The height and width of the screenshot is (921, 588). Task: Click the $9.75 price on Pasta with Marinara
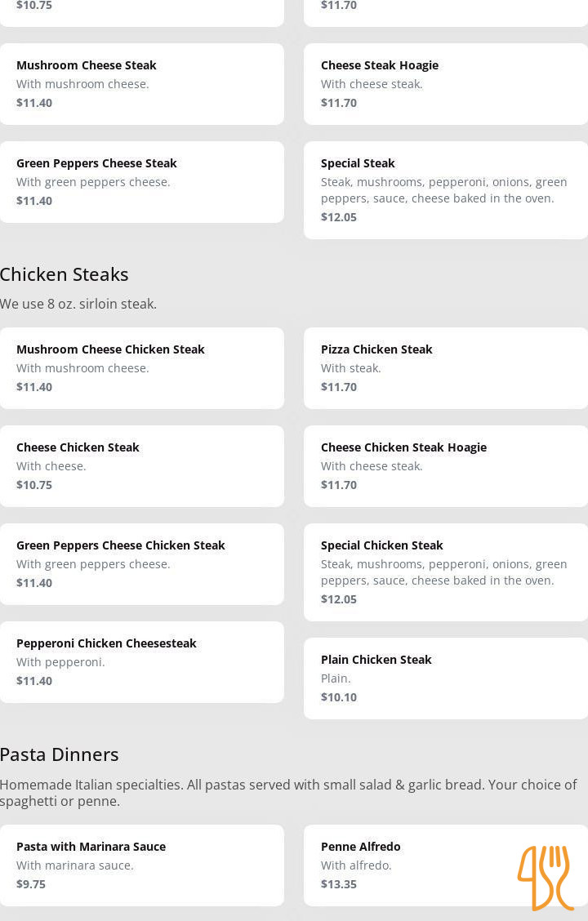[x=31, y=884]
